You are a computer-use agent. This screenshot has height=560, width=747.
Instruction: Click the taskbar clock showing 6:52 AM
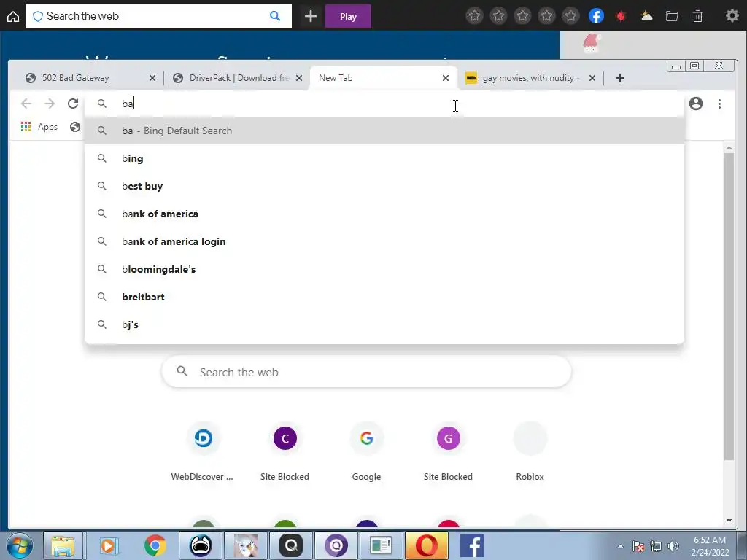[710, 546]
